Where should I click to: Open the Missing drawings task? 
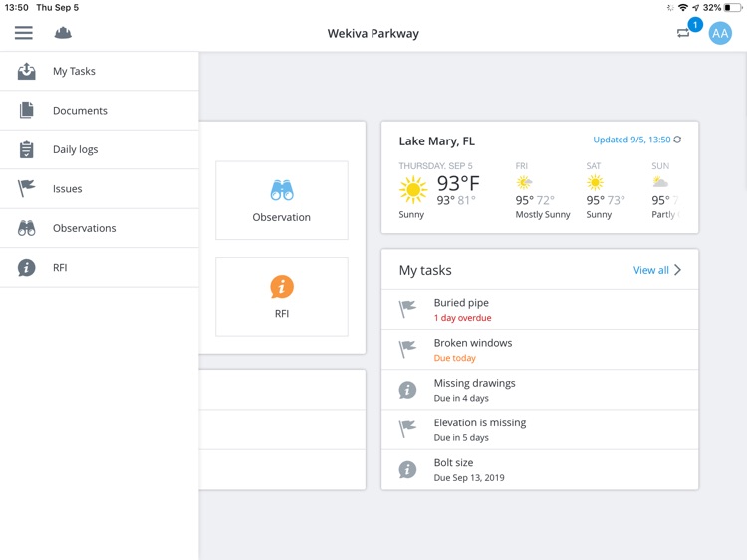(x=540, y=390)
